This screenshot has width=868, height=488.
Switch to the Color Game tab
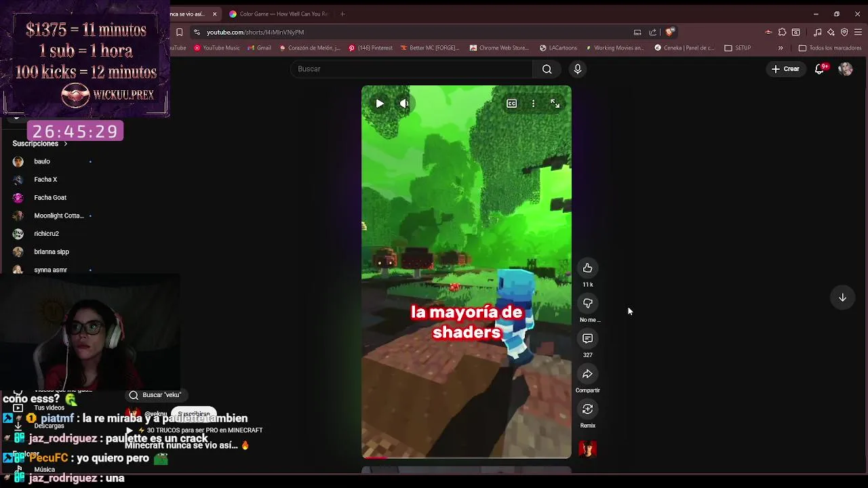(278, 14)
